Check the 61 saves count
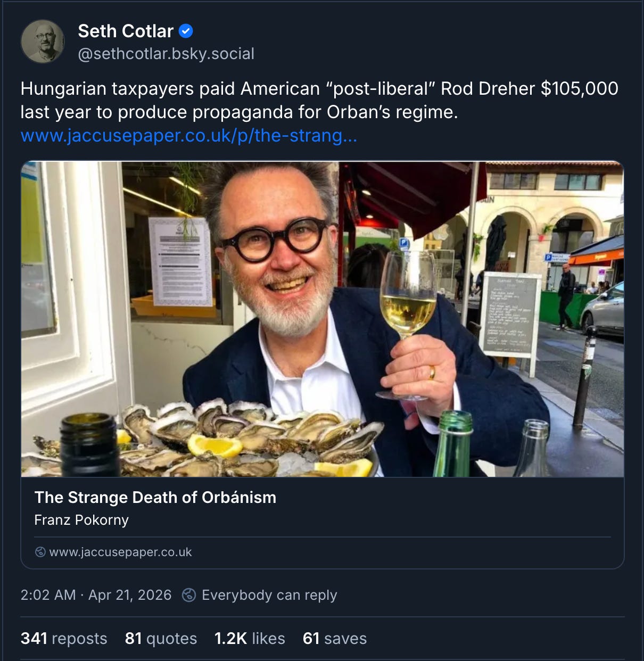This screenshot has width=644, height=661. [334, 638]
